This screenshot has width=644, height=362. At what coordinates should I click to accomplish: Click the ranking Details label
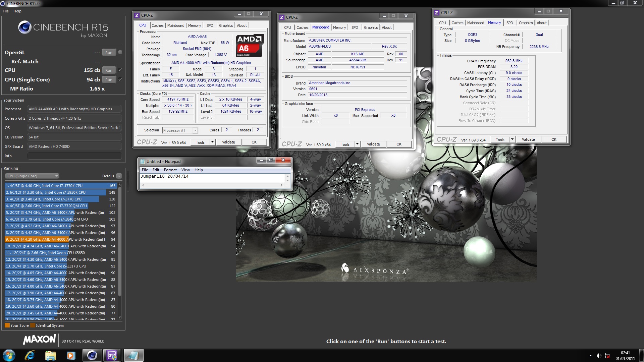pyautogui.click(x=108, y=176)
